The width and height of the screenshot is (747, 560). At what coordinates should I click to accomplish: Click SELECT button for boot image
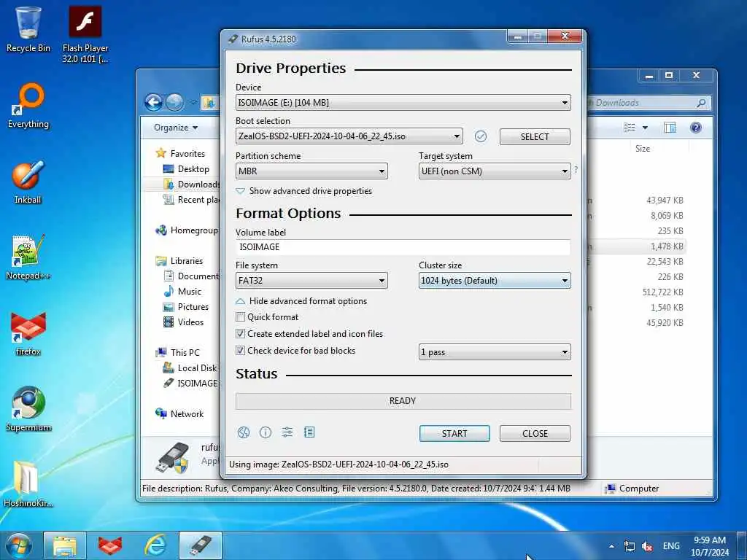(x=535, y=136)
